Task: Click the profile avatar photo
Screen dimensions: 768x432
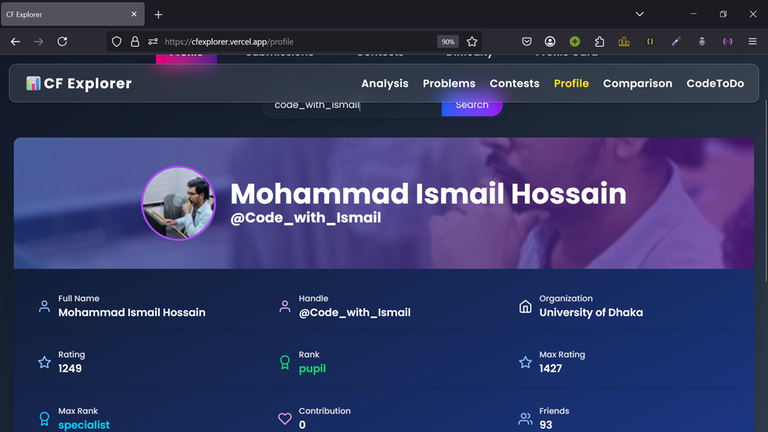Action: pyautogui.click(x=179, y=203)
